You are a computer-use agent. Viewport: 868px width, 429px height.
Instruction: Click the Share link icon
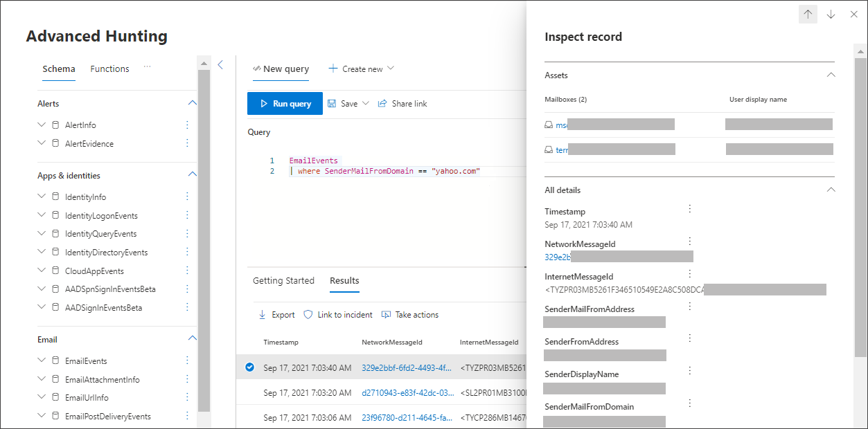click(382, 104)
